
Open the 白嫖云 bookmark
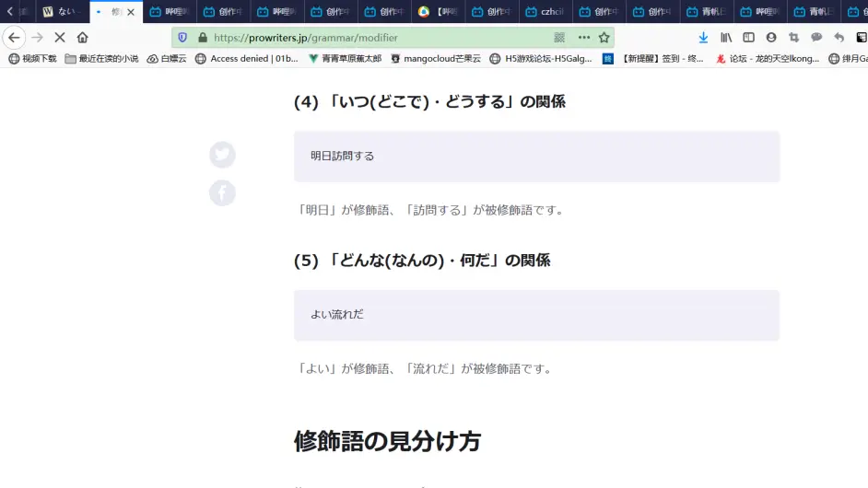pos(167,59)
